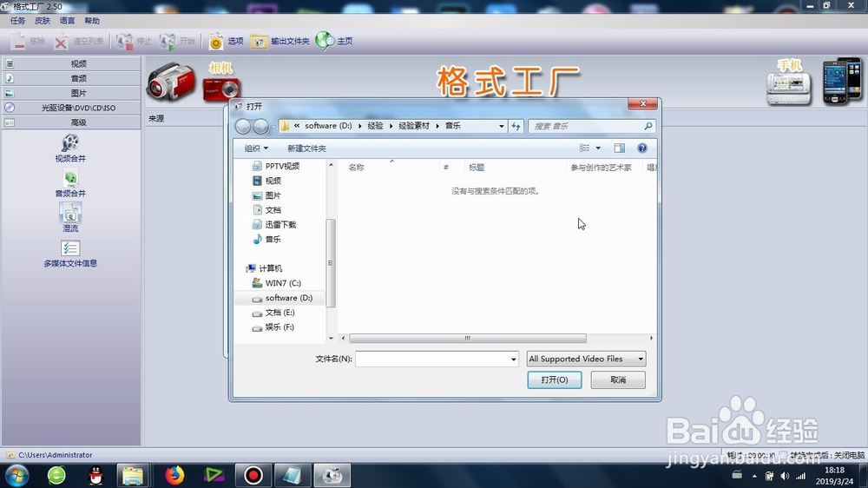This screenshot has width=868, height=488.
Task: Expand 光驱设备\DVD\CD\ISO category panel
Action: point(71,108)
